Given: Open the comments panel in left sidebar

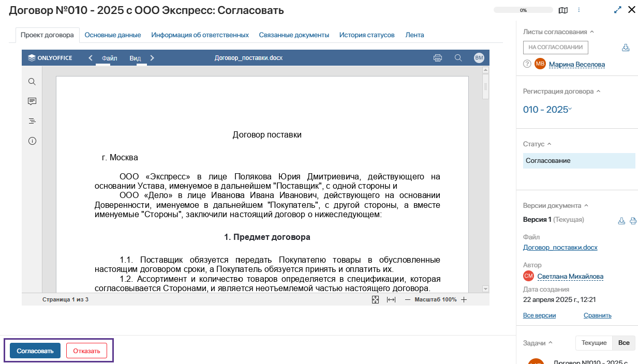Looking at the screenshot, I should [x=32, y=101].
